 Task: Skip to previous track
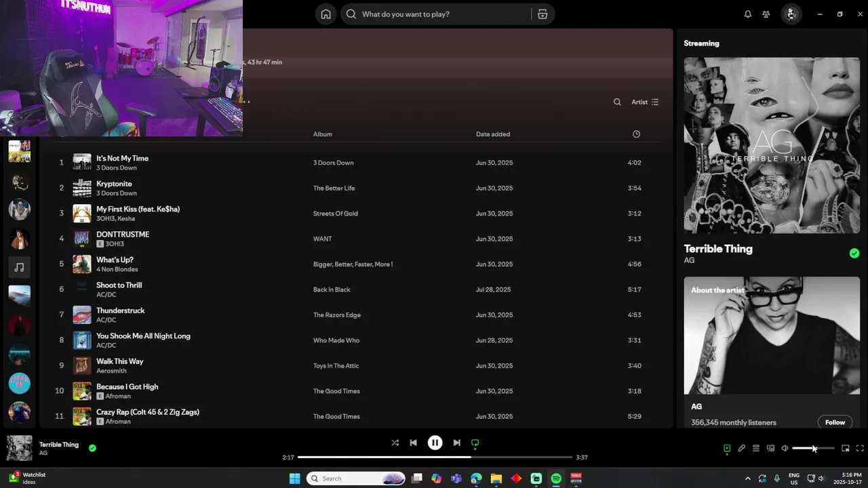coord(414,443)
